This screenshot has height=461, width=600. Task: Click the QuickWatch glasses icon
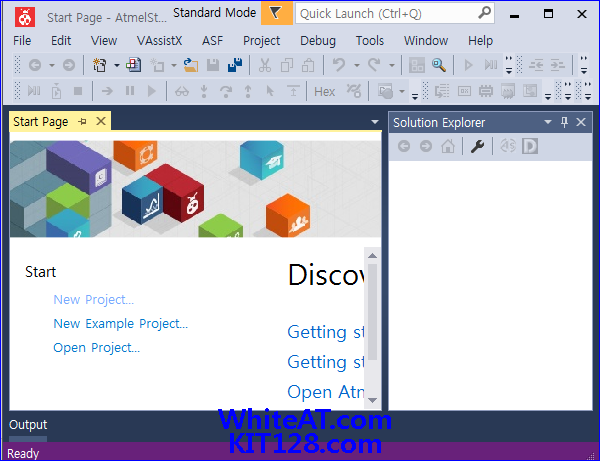pyautogui.click(x=182, y=91)
